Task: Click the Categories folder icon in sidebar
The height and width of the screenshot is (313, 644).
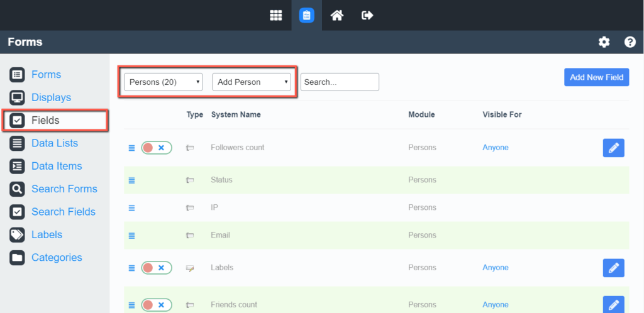Action: pyautogui.click(x=17, y=258)
